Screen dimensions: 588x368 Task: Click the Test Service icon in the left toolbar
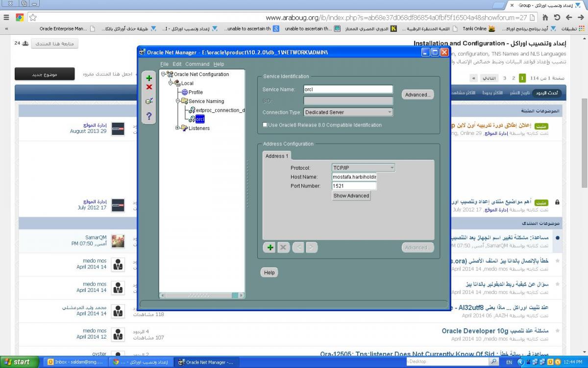pyautogui.click(x=149, y=101)
